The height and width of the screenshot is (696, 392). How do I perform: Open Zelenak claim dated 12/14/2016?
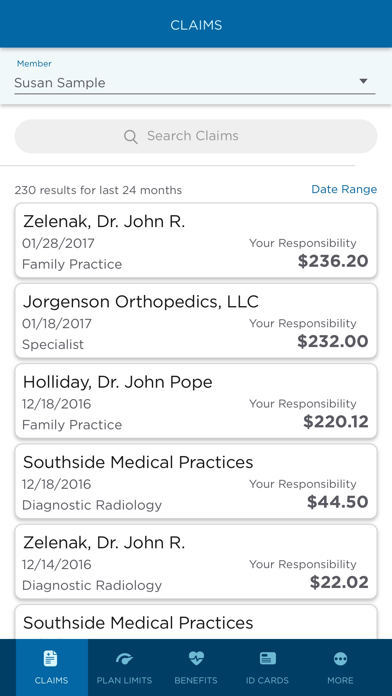196,562
